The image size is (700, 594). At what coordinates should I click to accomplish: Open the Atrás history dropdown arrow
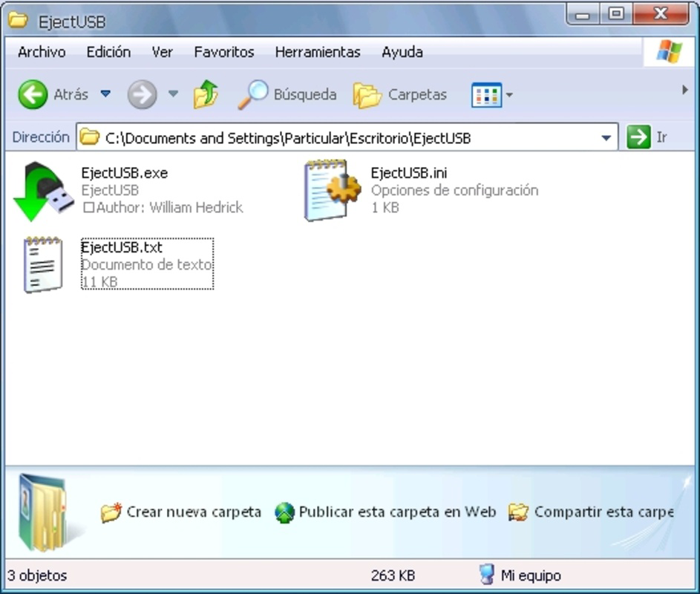pos(106,94)
